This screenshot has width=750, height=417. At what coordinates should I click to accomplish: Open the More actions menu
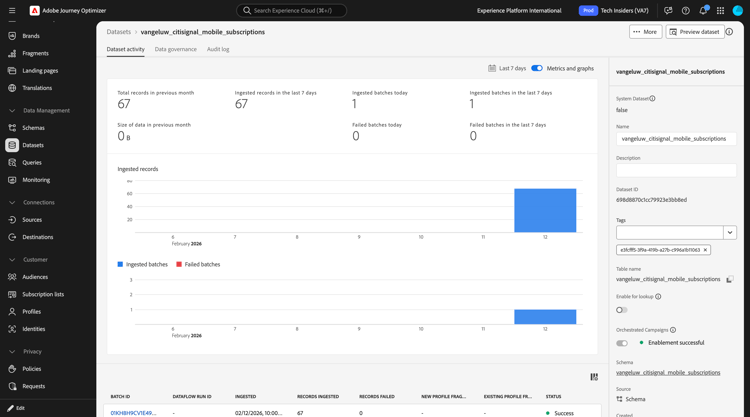tap(645, 32)
